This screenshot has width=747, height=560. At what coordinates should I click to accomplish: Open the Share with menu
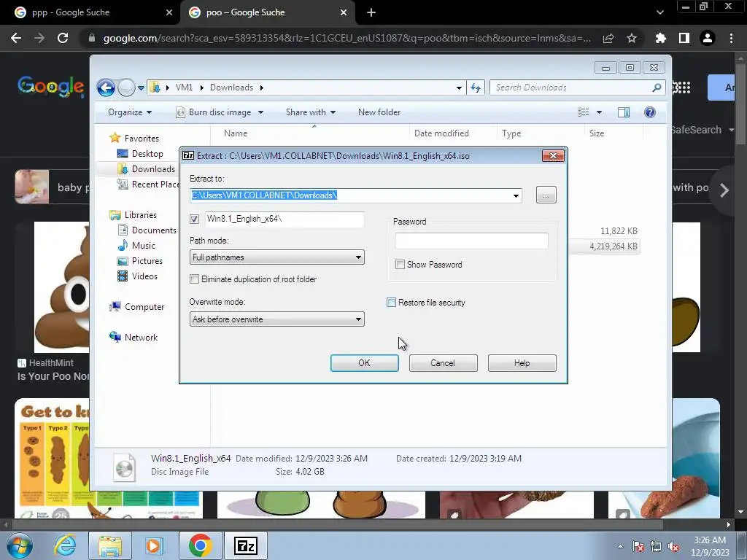[x=311, y=112]
